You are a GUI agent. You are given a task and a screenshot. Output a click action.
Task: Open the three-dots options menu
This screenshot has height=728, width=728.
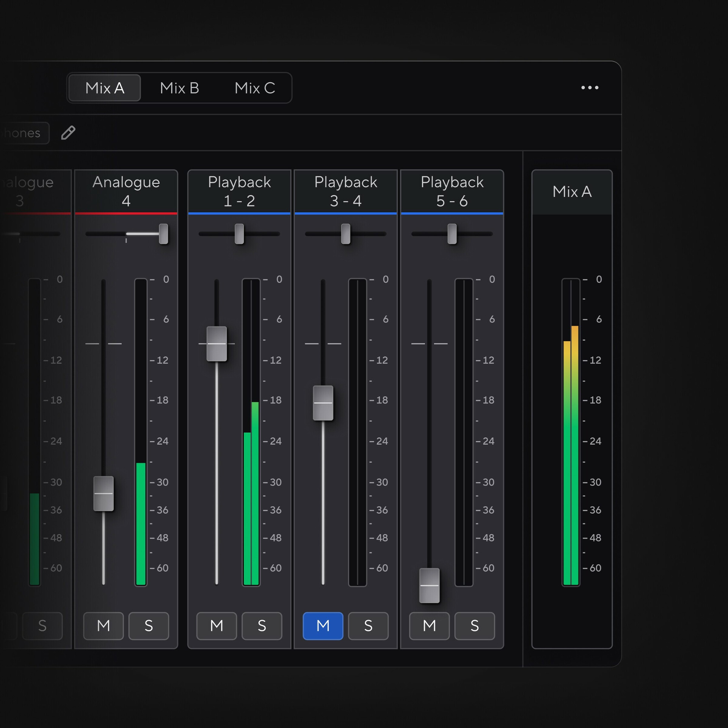(x=590, y=88)
